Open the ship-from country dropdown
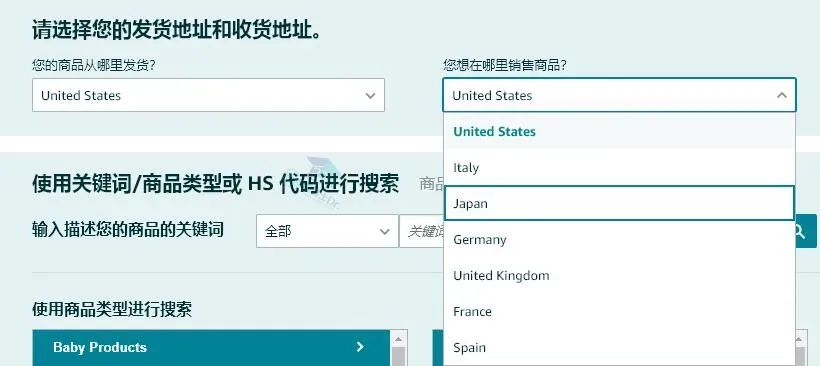 tap(208, 95)
